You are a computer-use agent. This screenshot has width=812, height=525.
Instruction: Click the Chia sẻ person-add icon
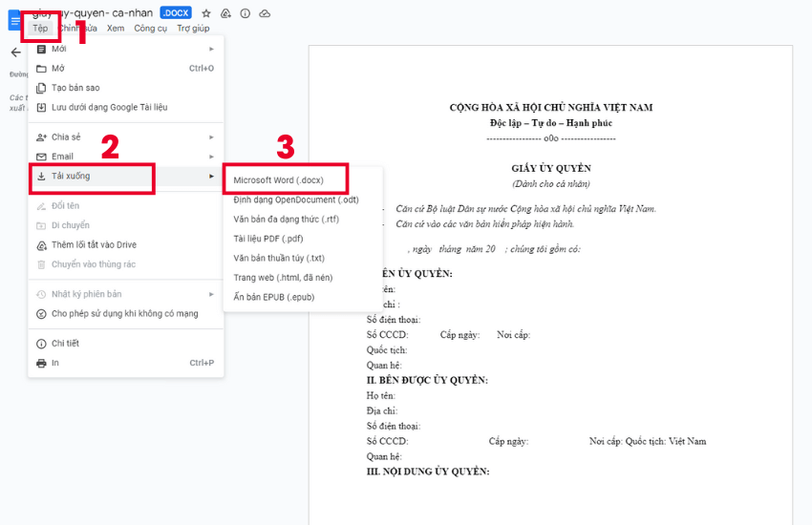41,137
